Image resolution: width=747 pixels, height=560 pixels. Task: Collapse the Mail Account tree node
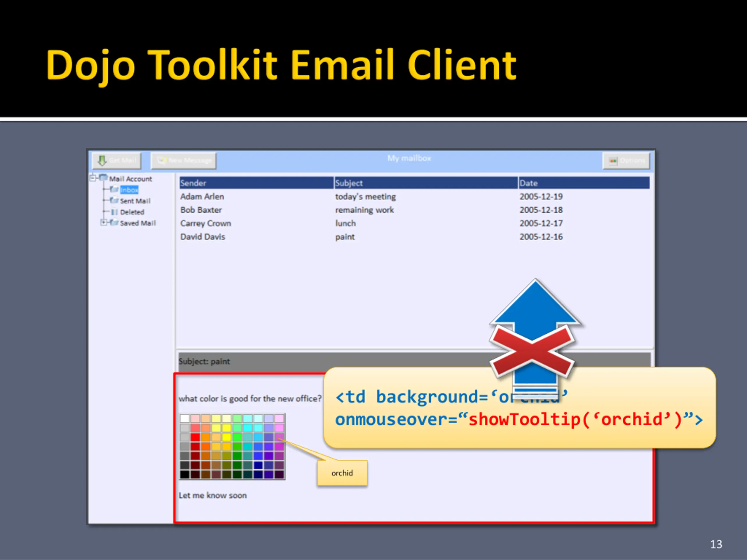pos(92,178)
